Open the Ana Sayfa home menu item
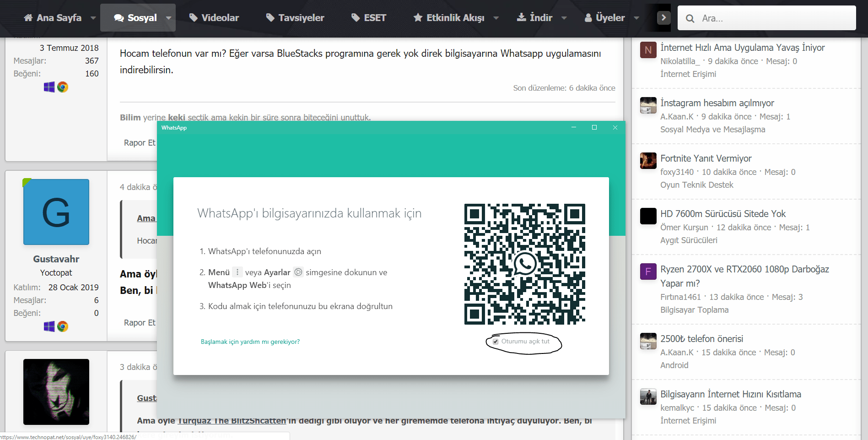 tap(53, 18)
